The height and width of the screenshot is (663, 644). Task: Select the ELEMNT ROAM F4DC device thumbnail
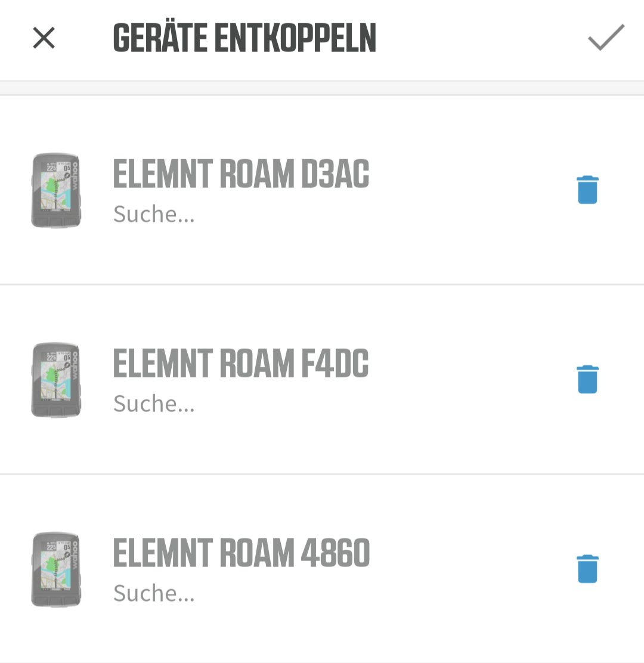coord(55,380)
